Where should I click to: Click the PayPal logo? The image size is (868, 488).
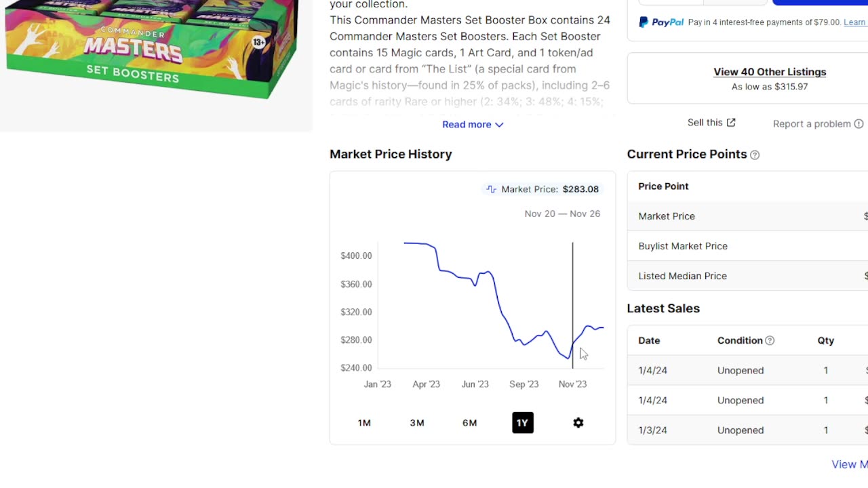click(x=661, y=22)
